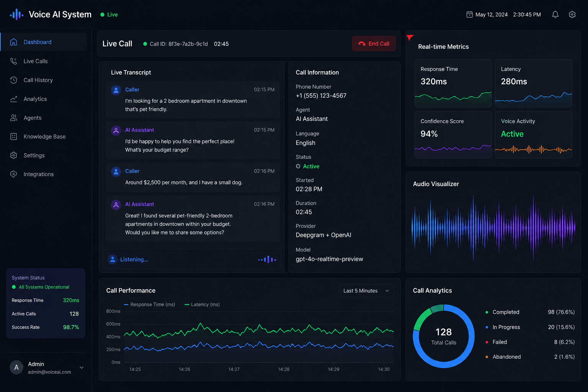Viewport: 588px width, 392px height.
Task: Click the 2:30:45 PM header time
Action: pos(527,15)
